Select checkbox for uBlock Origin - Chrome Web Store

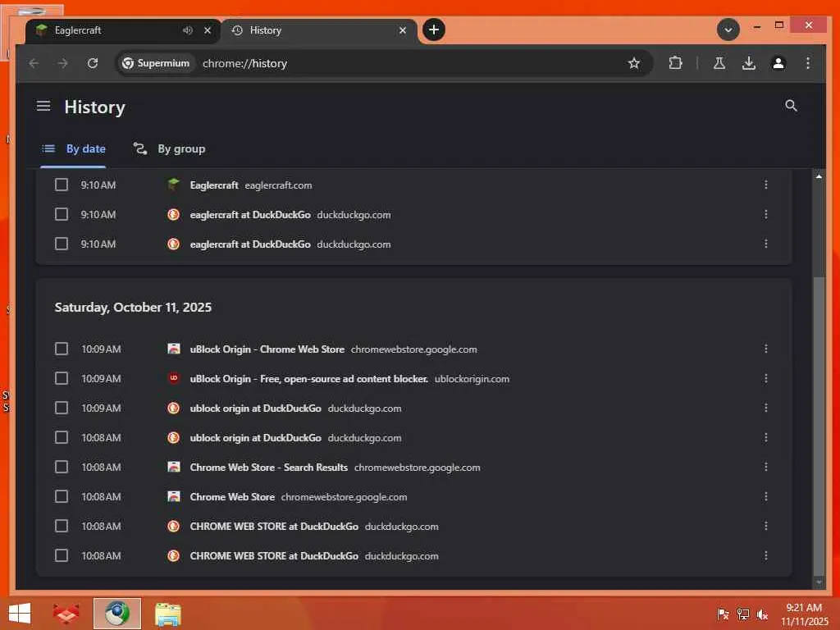click(x=62, y=349)
